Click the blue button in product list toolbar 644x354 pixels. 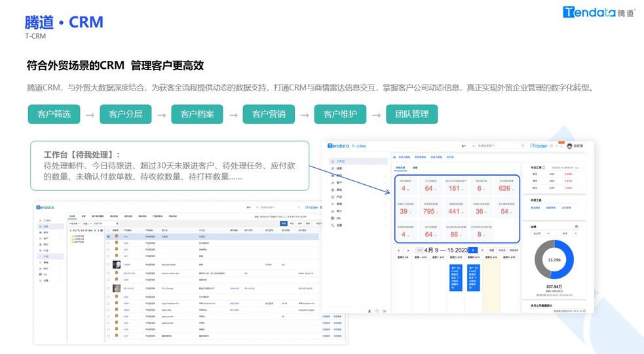tap(284, 224)
